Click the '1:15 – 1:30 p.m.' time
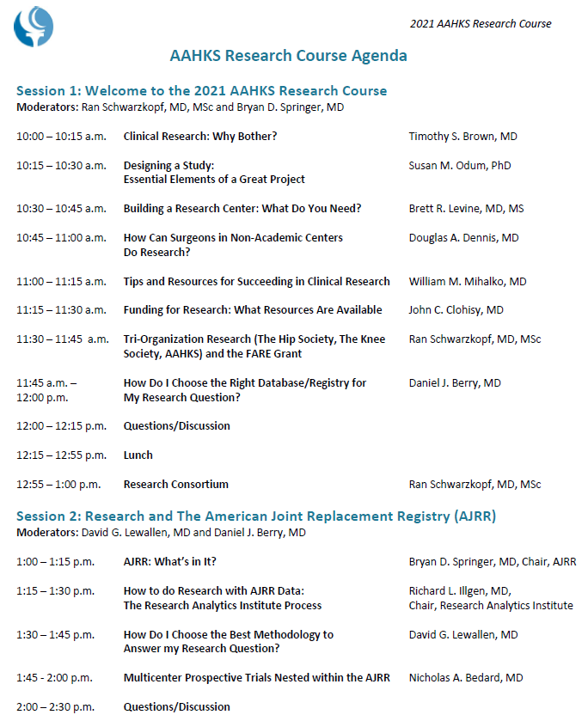 55,591
